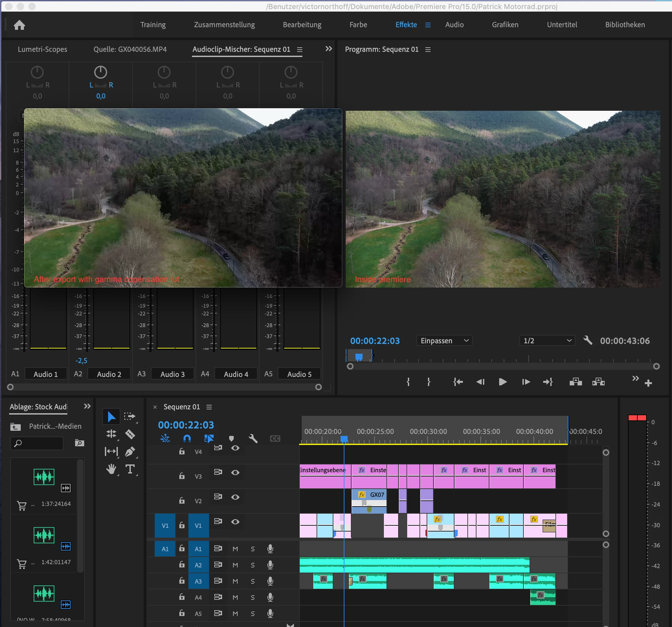Select the Razor tool
672x627 pixels.
(130, 434)
